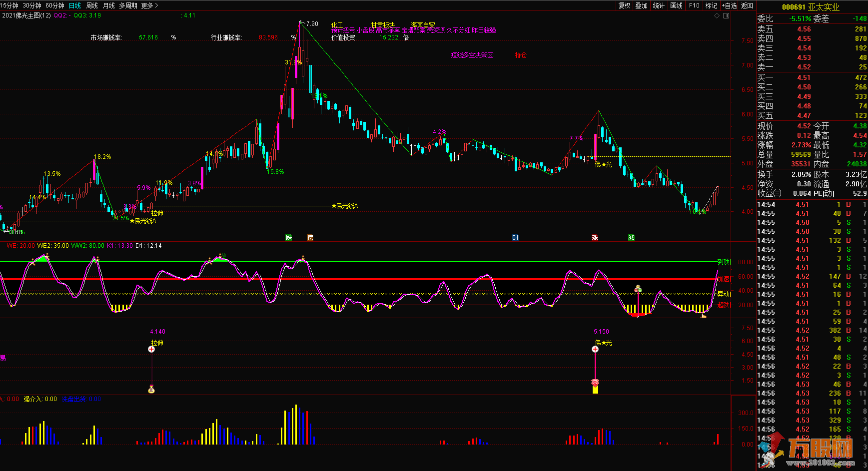This screenshot has height=471, width=868.
Task: Click the 换手 value 2.05%
Action: (x=801, y=174)
